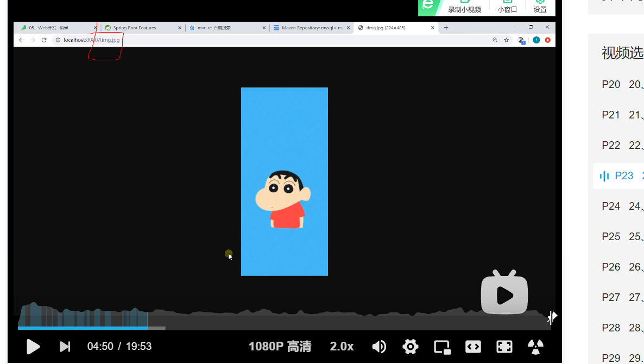The image size is (644, 364).
Task: Click the green browser logo icon
Action: tap(428, 6)
